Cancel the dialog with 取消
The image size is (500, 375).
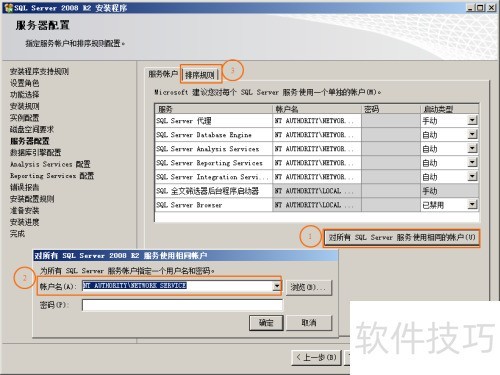[x=309, y=323]
